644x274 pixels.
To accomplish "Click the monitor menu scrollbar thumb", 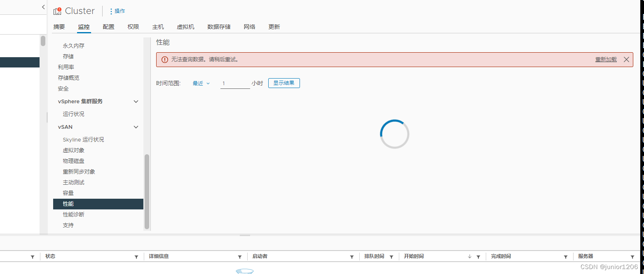I will pyautogui.click(x=147, y=192).
